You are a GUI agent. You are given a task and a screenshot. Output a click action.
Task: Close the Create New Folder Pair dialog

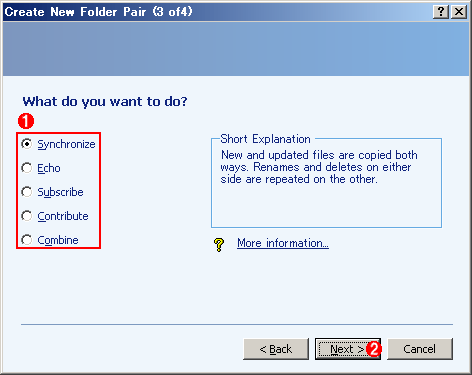(x=459, y=12)
